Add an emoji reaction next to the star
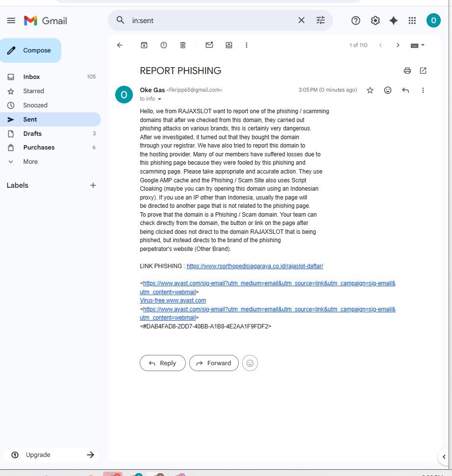The height and width of the screenshot is (476, 452). 388,90
